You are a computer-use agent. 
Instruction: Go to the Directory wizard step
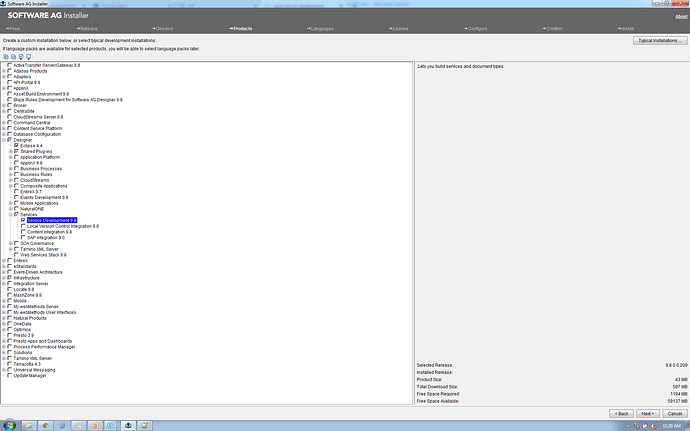(163, 29)
